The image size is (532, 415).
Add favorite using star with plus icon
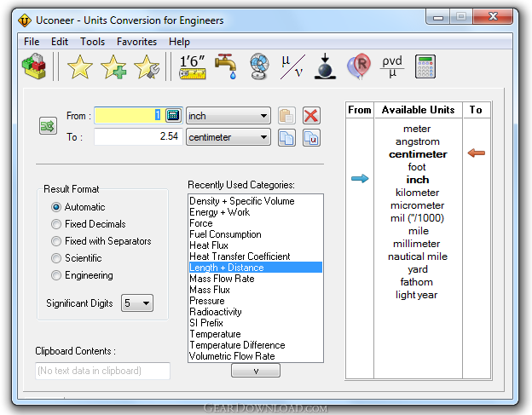tap(113, 66)
